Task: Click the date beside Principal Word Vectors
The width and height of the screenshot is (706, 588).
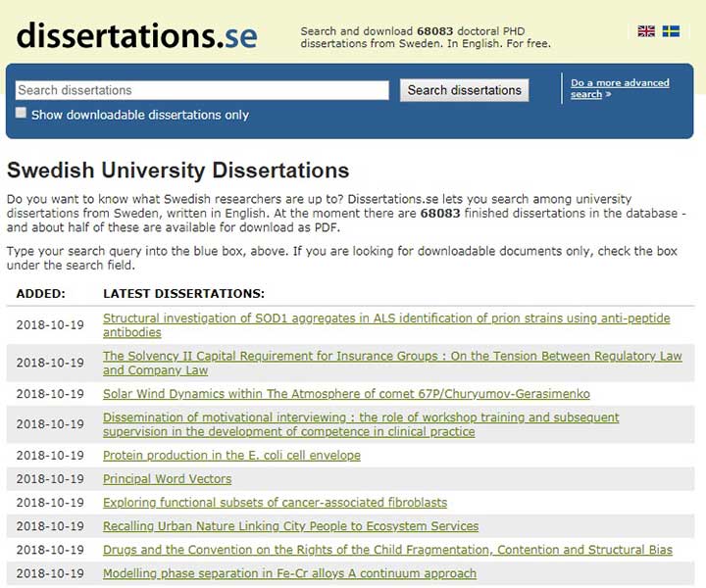Action: point(50,478)
